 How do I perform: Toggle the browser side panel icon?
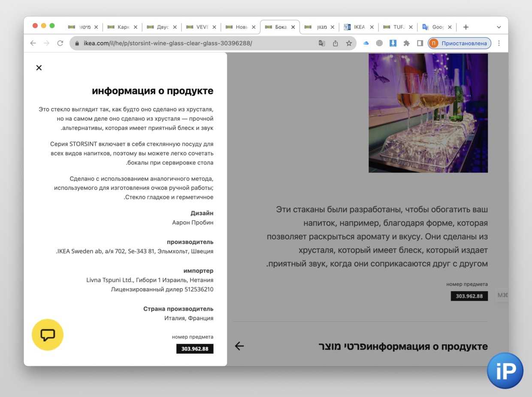point(420,43)
